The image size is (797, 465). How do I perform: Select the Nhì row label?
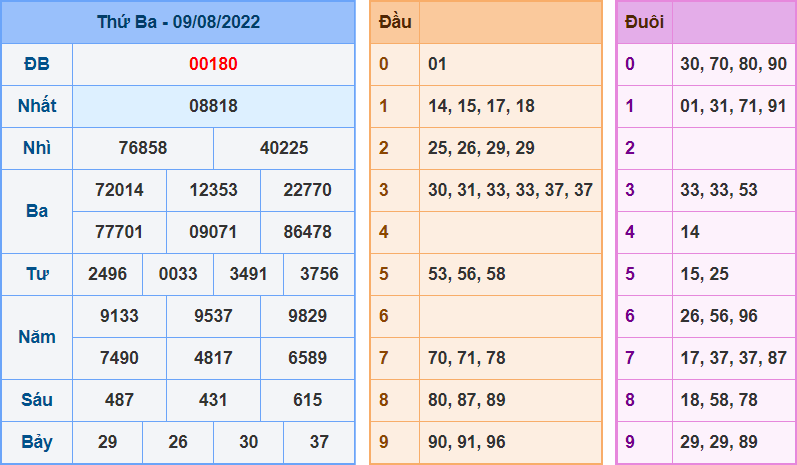pyautogui.click(x=37, y=148)
